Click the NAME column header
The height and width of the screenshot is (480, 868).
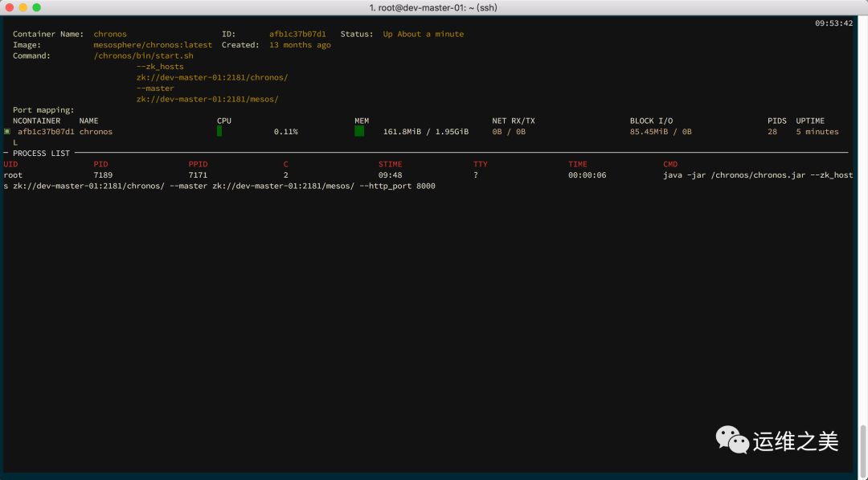[88, 121]
